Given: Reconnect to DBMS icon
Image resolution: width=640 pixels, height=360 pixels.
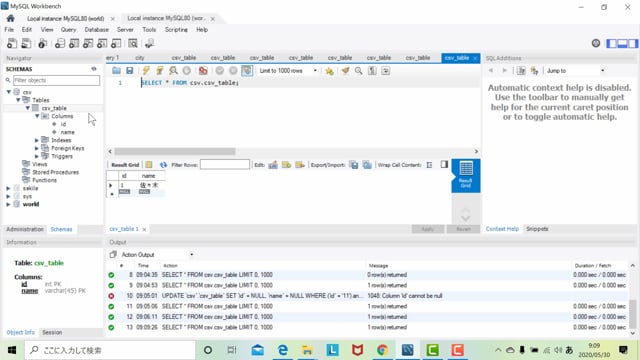Looking at the screenshot, I should tap(149, 43).
